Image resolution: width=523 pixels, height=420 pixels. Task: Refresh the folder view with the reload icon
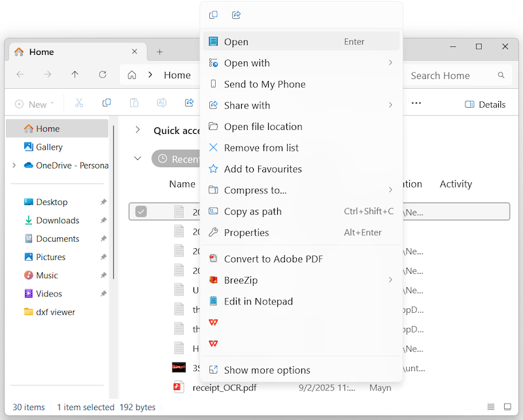point(103,74)
